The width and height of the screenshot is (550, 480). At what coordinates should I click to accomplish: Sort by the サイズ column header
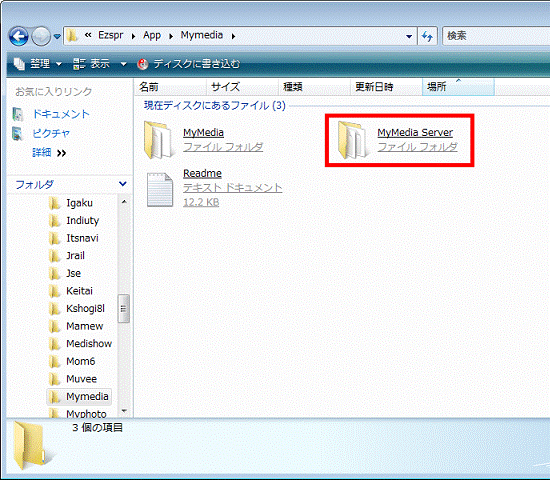click(242, 87)
